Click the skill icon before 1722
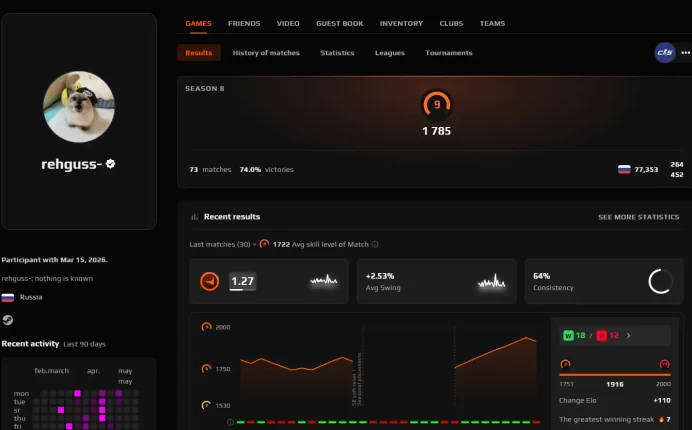The height and width of the screenshot is (430, 692). 264,244
